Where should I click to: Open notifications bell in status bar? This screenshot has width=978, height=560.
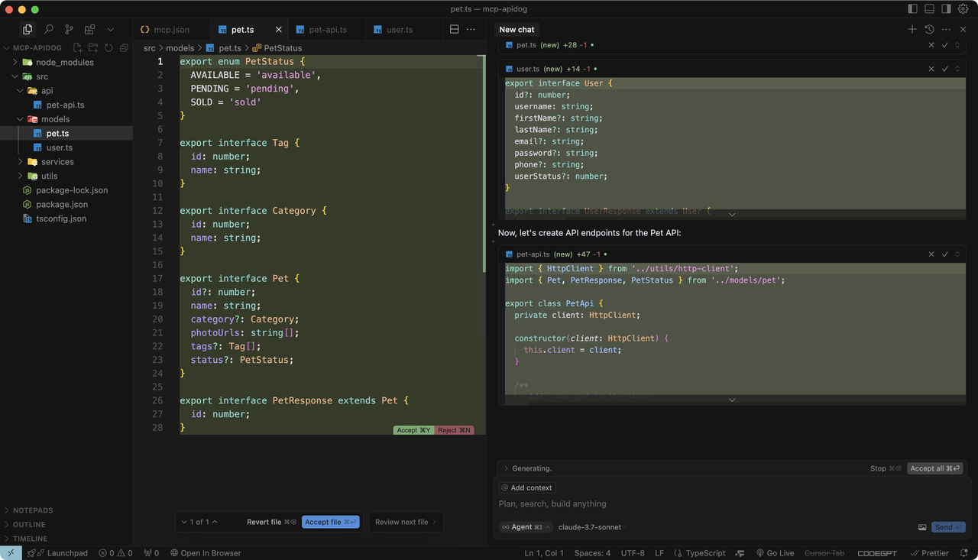(965, 553)
